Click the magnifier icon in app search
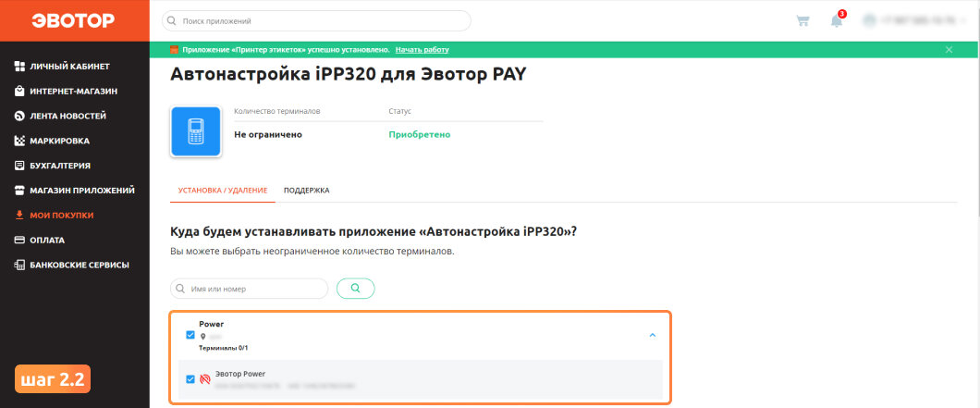 pos(171,20)
